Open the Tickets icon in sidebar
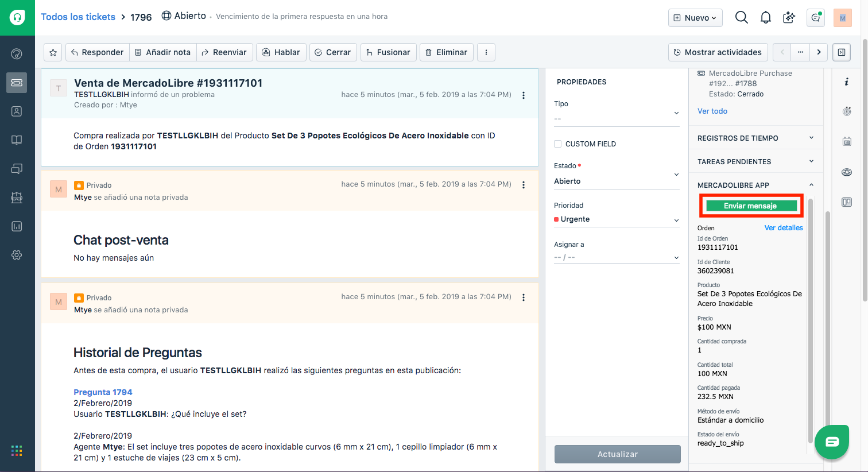 [x=17, y=83]
